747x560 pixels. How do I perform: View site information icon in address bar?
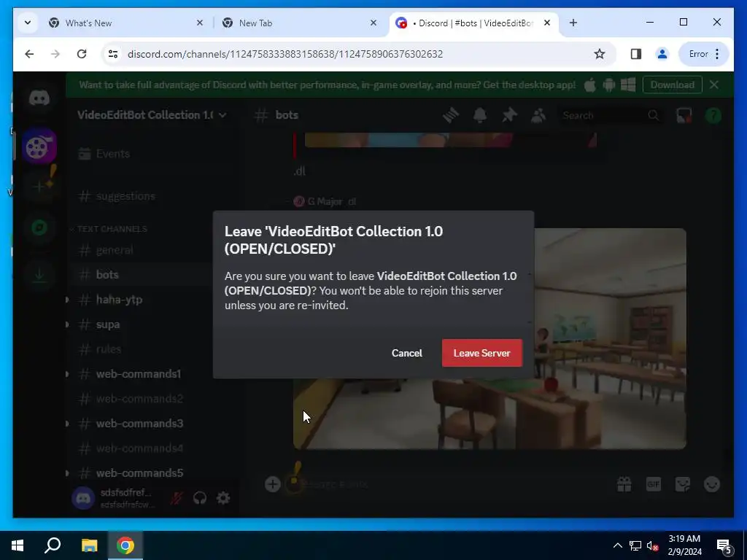(113, 54)
